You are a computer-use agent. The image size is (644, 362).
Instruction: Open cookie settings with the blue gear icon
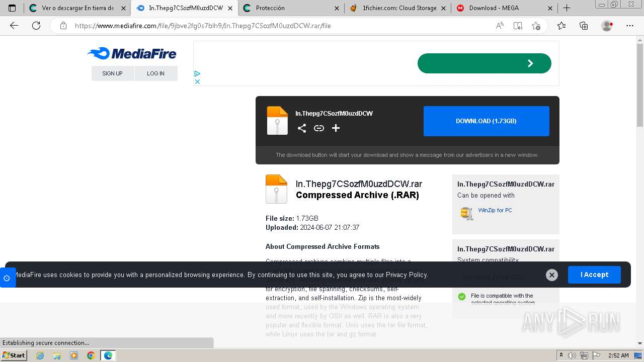click(7, 278)
